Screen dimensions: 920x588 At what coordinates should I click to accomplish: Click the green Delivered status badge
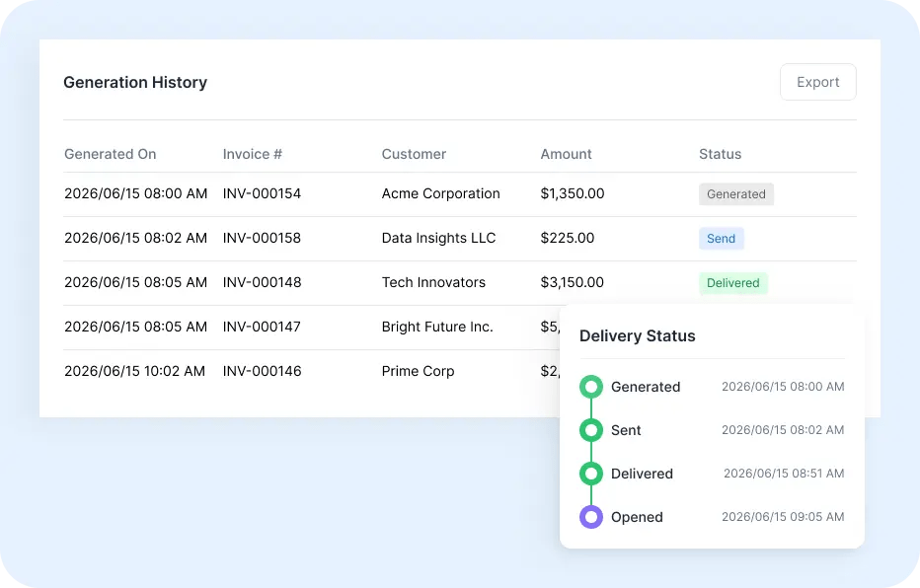[732, 283]
